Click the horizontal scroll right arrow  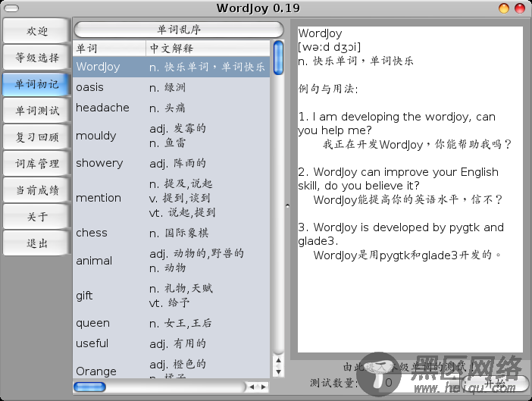263,387
